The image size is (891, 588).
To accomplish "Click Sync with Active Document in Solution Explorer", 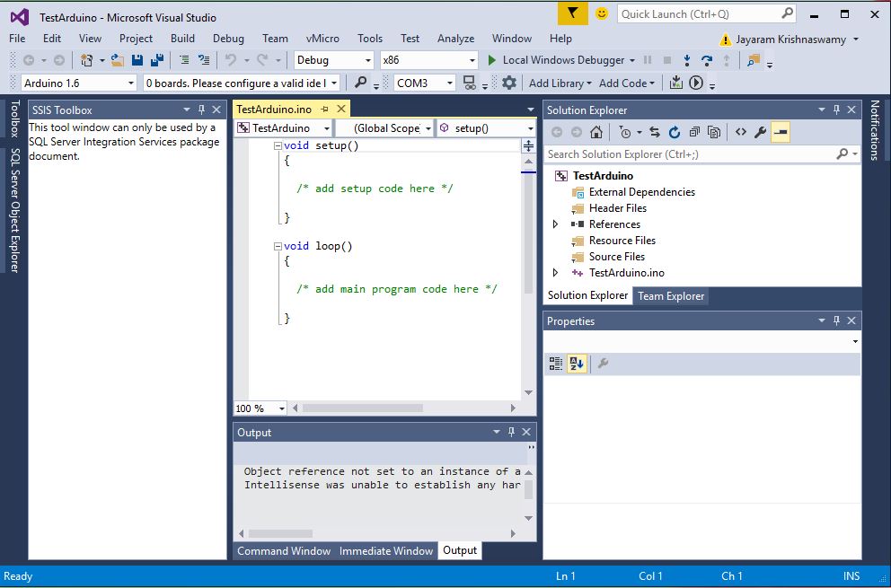I will pyautogui.click(x=653, y=131).
